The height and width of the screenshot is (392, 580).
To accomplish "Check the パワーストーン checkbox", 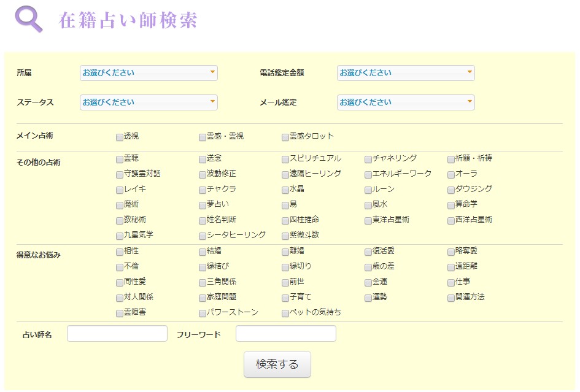I will [202, 312].
